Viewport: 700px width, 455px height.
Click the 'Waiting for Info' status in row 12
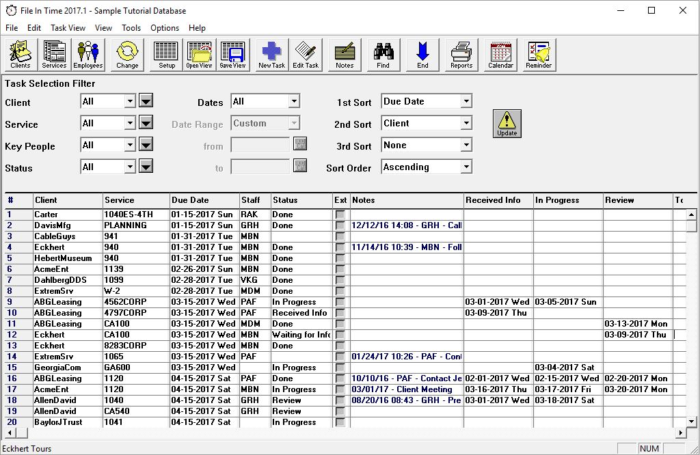(301, 334)
